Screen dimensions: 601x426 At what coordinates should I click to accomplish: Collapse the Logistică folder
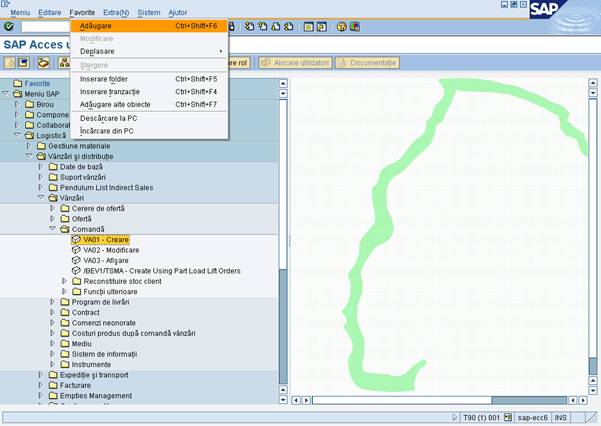click(17, 135)
